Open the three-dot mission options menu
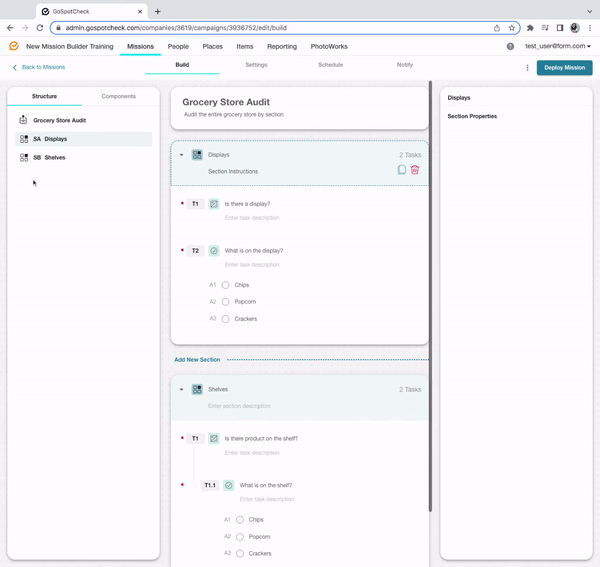Screen dimensions: 600x567 click(527, 67)
